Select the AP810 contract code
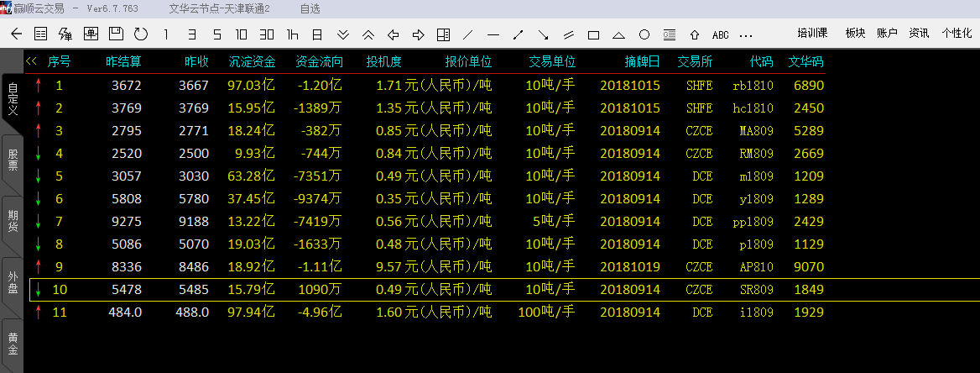This screenshot has height=373, width=980. coord(757,267)
